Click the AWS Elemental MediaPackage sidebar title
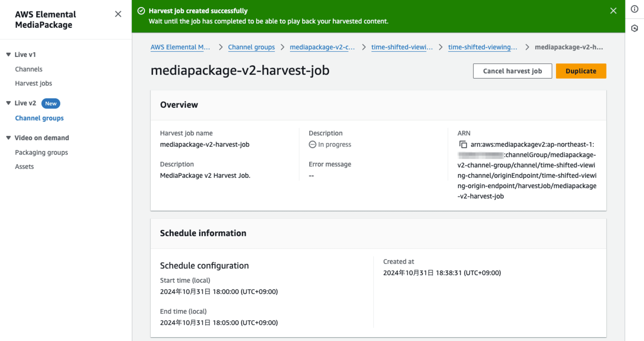Screen dimensions: 644x341 [45, 20]
